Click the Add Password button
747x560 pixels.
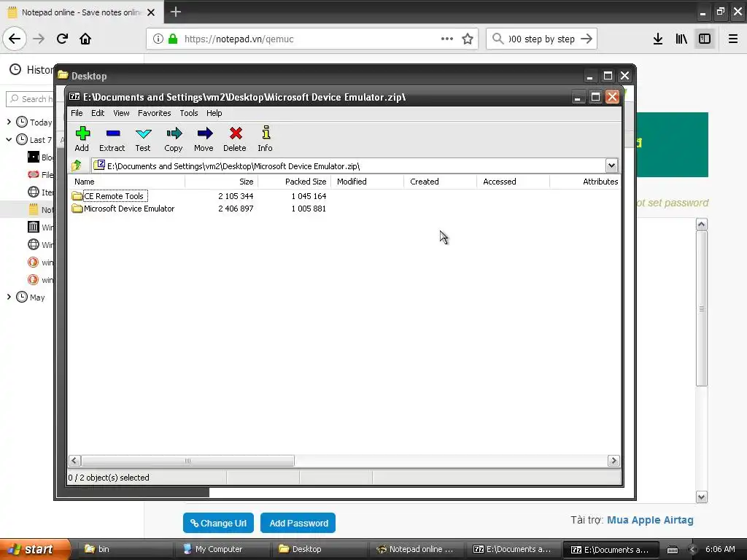coord(298,523)
